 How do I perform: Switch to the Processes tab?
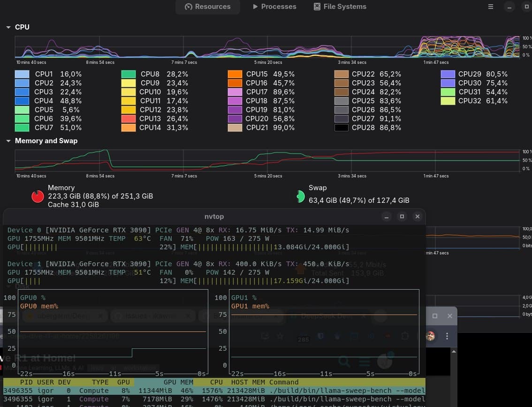coord(274,7)
